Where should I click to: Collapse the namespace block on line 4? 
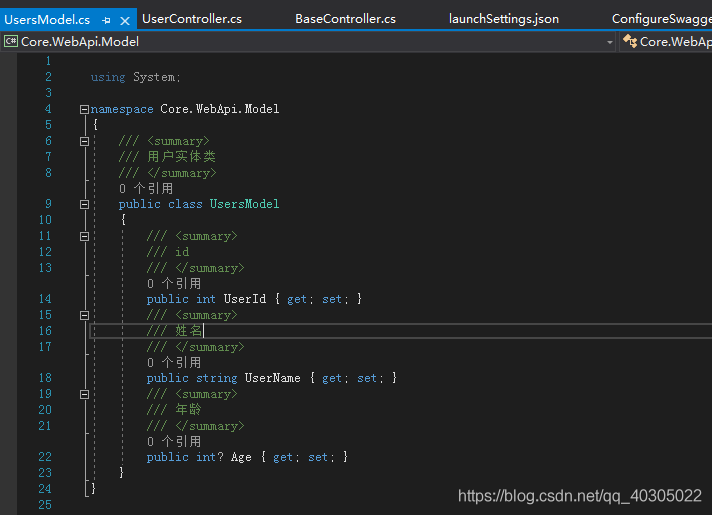[x=84, y=109]
